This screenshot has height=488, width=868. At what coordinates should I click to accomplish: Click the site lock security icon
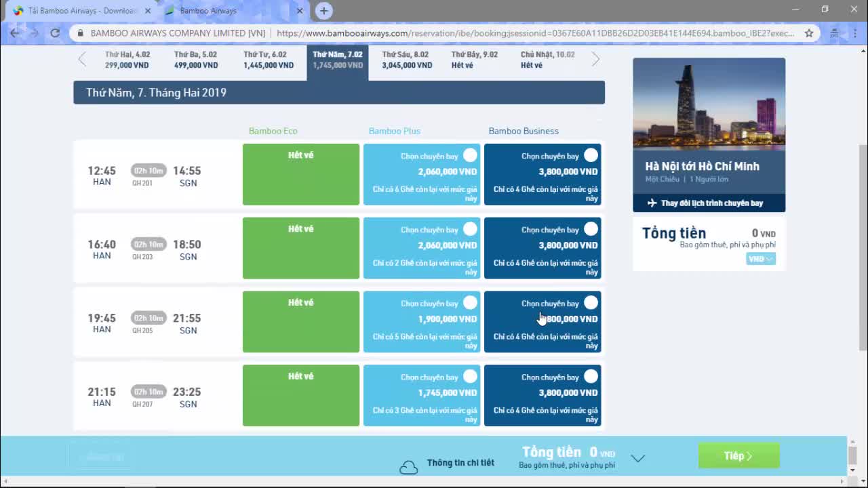(x=81, y=33)
